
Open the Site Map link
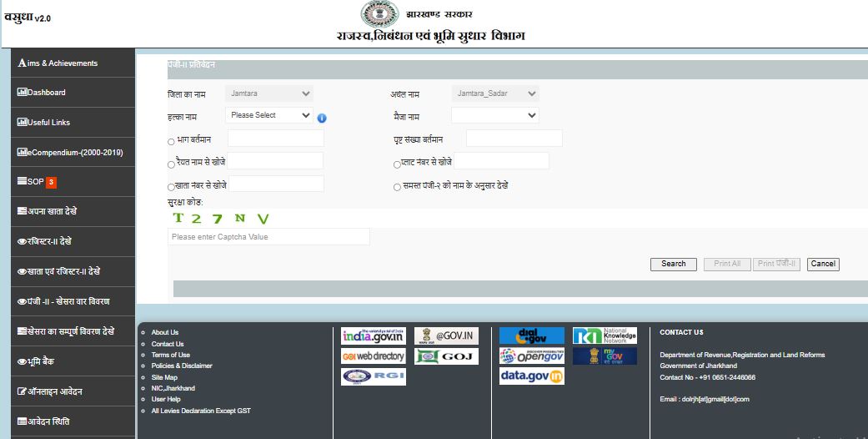click(x=164, y=377)
